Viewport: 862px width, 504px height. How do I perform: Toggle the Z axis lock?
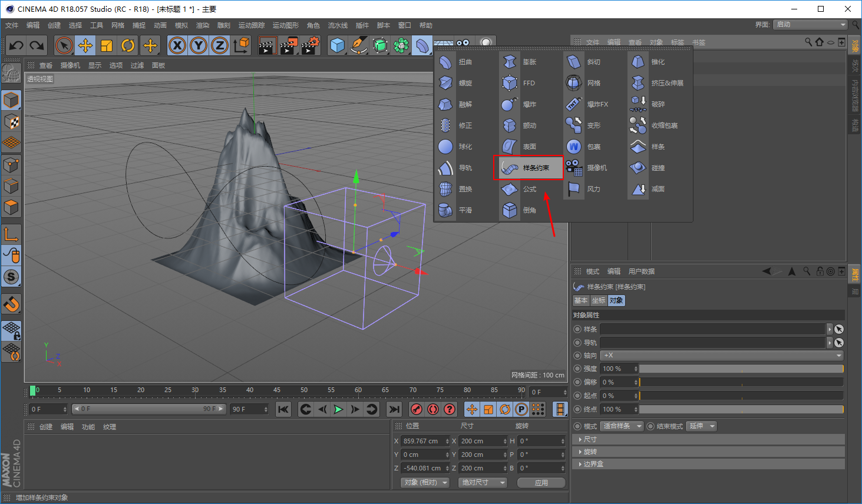tap(220, 45)
